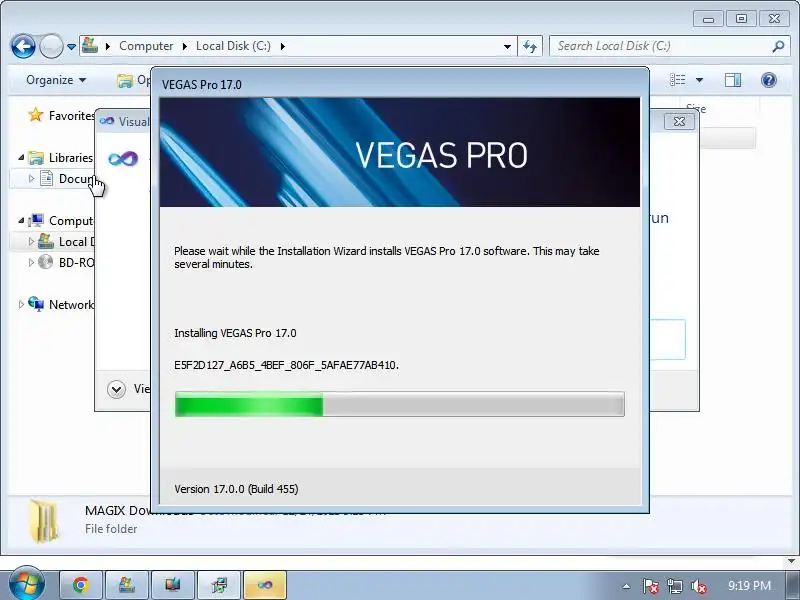Refresh the Local Disk folder view
This screenshot has width=800, height=600.
[530, 46]
